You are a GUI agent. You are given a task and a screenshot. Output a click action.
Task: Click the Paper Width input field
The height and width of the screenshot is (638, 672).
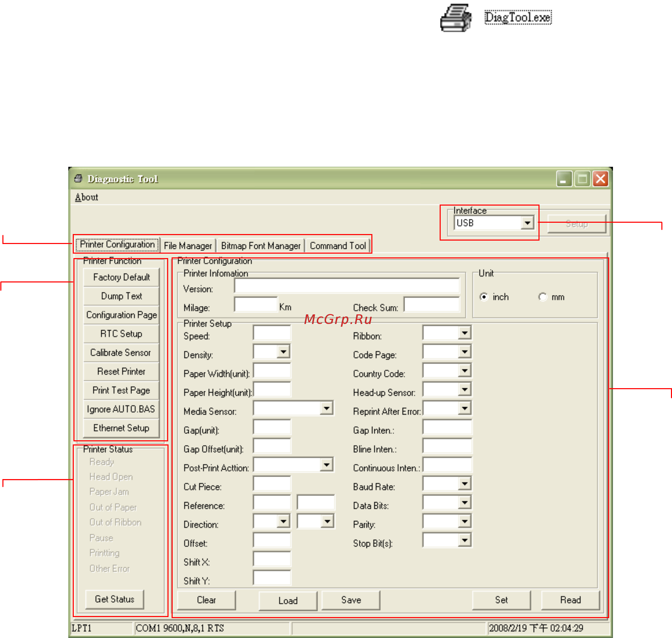click(272, 370)
